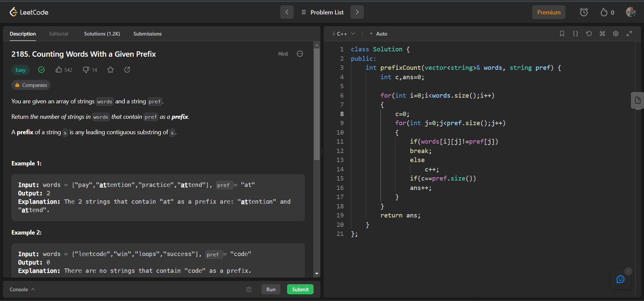Image resolution: width=644 pixels, height=301 pixels.
Task: Click the Auto indicator in editor
Action: pyautogui.click(x=381, y=34)
